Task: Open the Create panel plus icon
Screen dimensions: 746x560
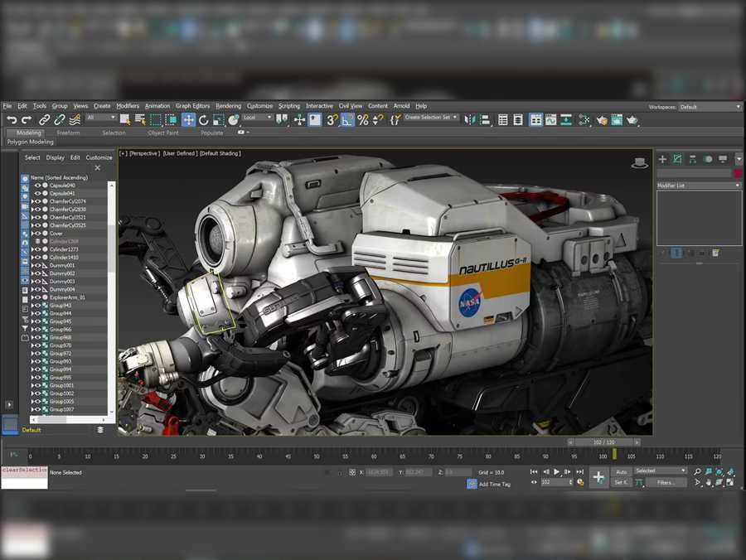Action: [663, 159]
